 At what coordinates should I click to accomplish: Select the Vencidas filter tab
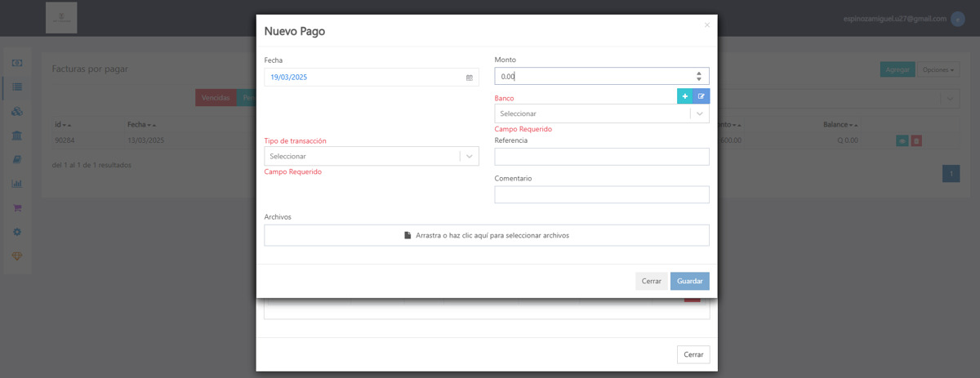pos(216,98)
